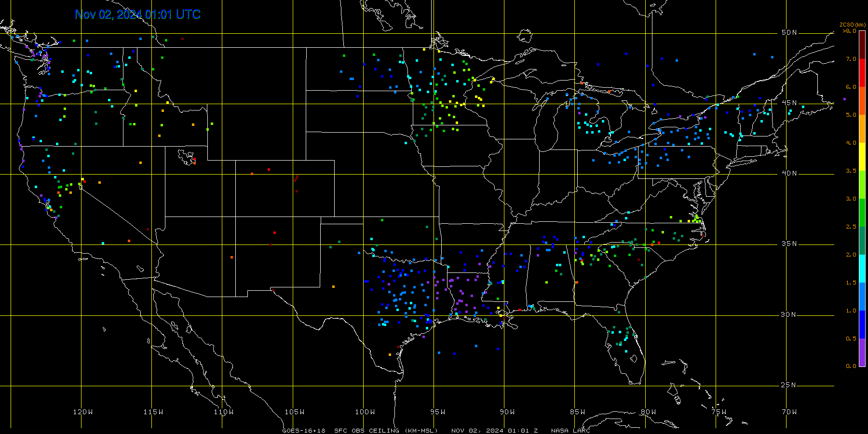Select the 5.0 colorbar tick label
868x434 pixels.
point(851,115)
